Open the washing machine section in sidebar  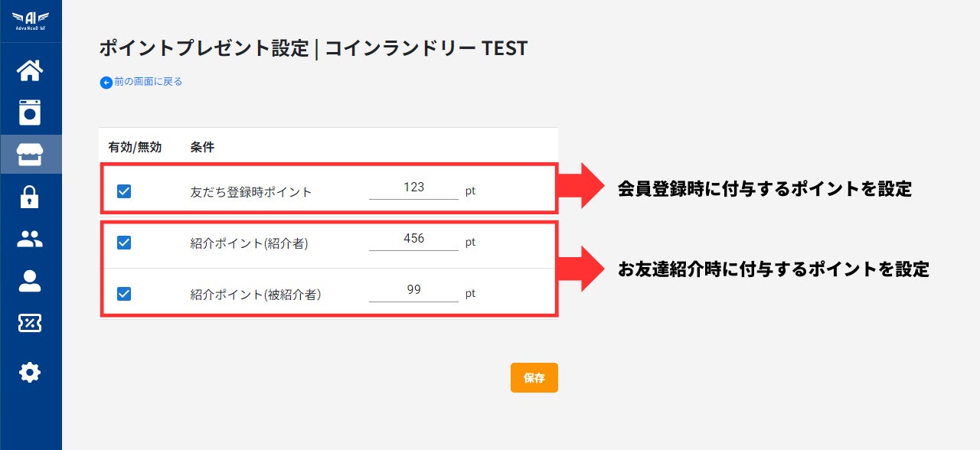(x=30, y=112)
